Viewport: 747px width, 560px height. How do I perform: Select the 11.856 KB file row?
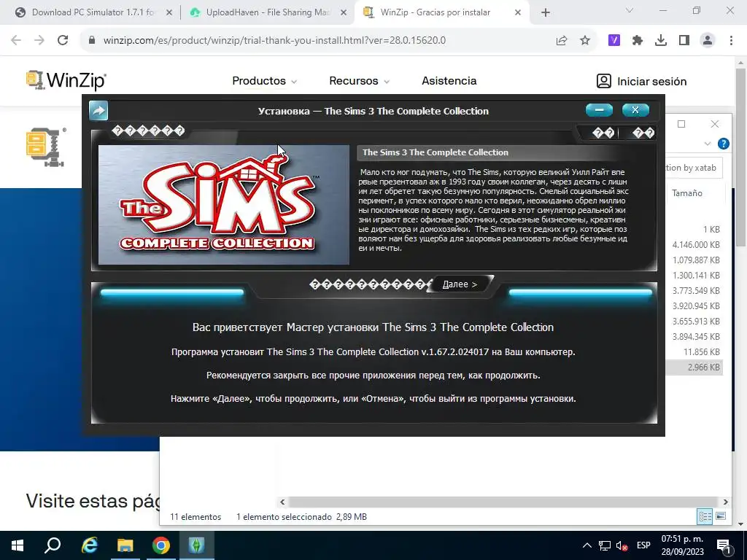tap(694, 352)
